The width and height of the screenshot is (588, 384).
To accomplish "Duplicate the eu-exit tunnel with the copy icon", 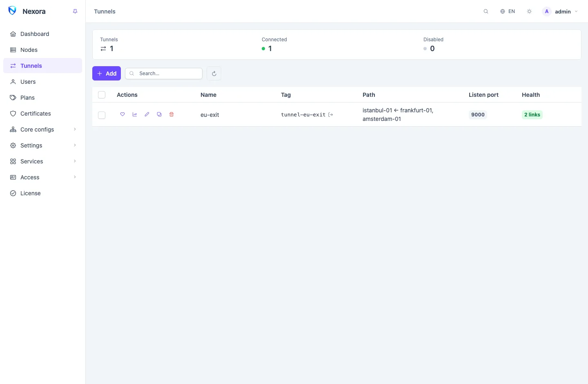I will pos(159,114).
